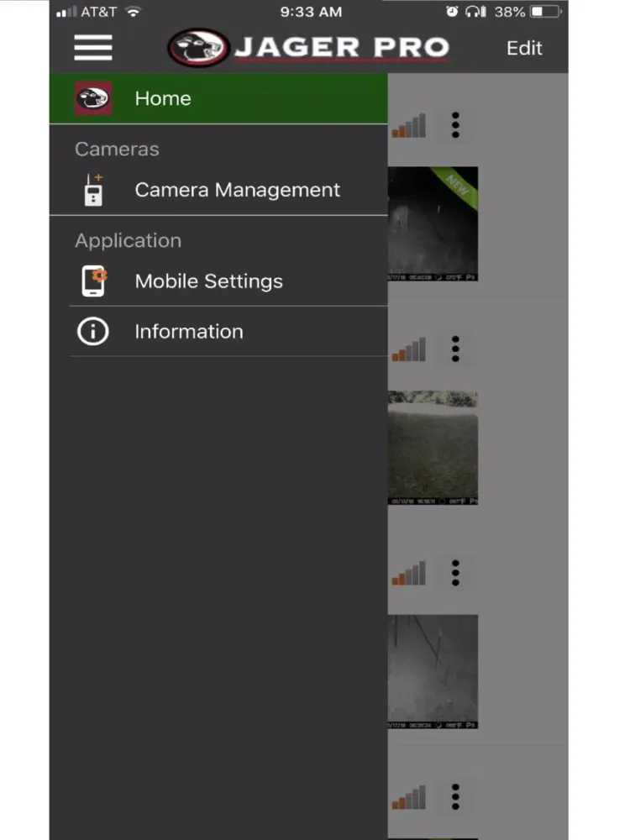
Task: Tap the hamburger menu icon
Action: point(93,48)
